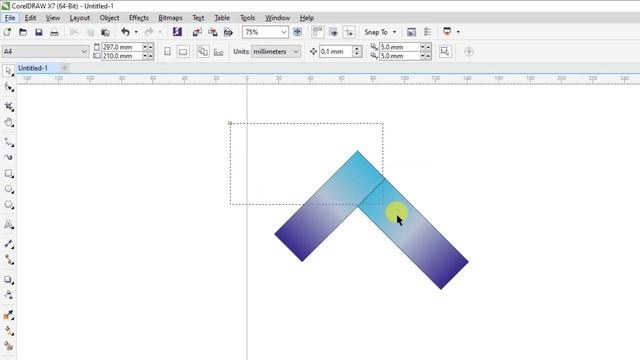Select the Rectangle tool
The width and height of the screenshot is (640, 360).
[x=9, y=174]
